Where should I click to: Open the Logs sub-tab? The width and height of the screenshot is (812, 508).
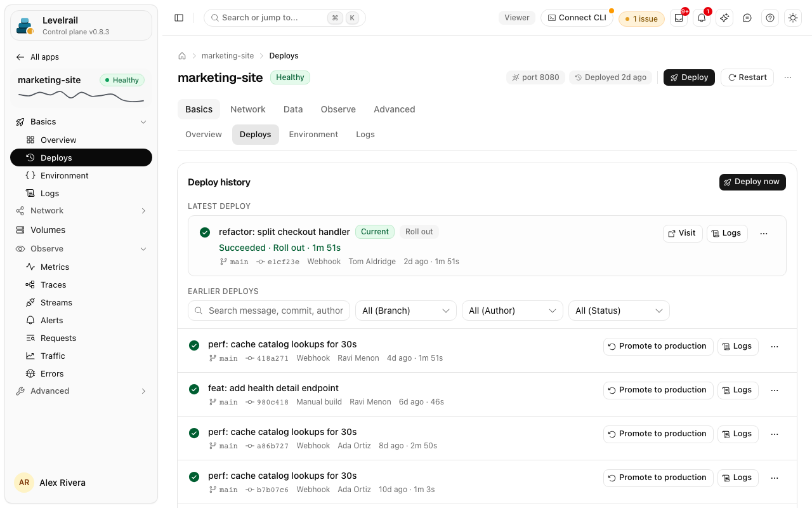[x=365, y=135]
